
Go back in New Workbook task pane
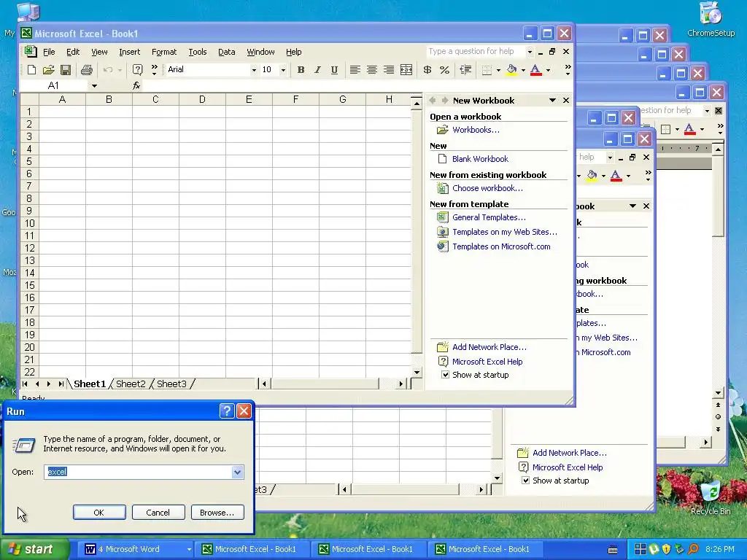(x=433, y=101)
